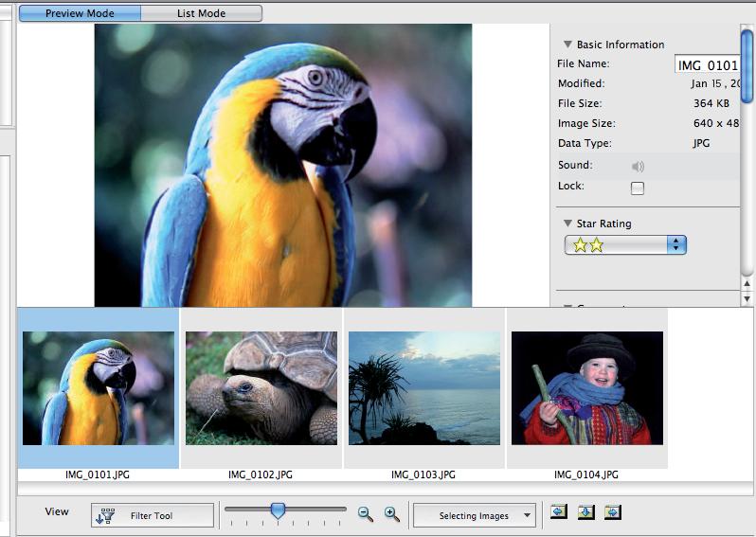Select thumbnail IMG_0102.JPG tortoise
The image size is (756, 537).
pyautogui.click(x=261, y=388)
